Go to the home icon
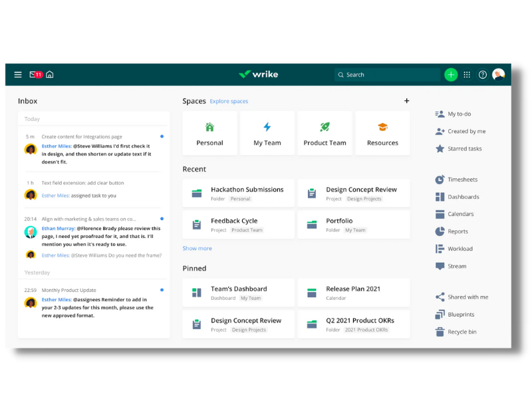The width and height of the screenshot is (532, 399). (49, 74)
